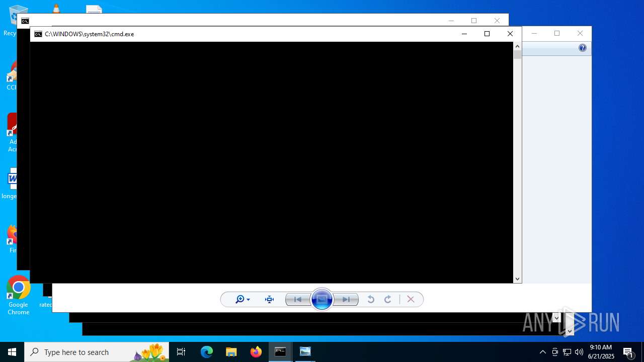
Task: Open Help in the Photo Viewer window
Action: 583,48
